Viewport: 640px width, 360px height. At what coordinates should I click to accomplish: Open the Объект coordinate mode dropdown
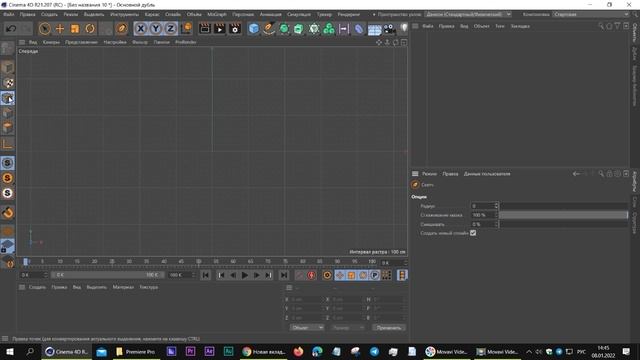307,327
